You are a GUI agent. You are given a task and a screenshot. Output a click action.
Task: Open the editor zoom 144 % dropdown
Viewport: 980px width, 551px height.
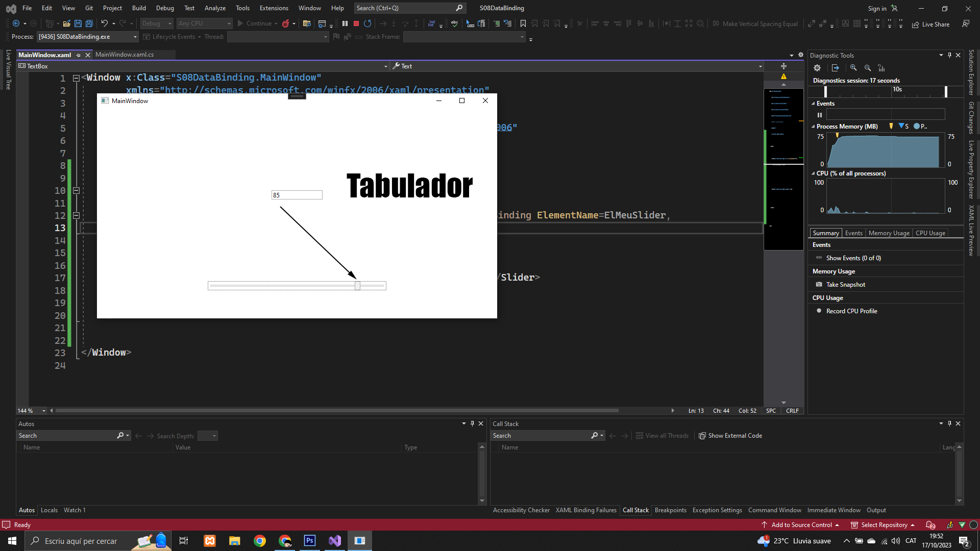tap(44, 411)
